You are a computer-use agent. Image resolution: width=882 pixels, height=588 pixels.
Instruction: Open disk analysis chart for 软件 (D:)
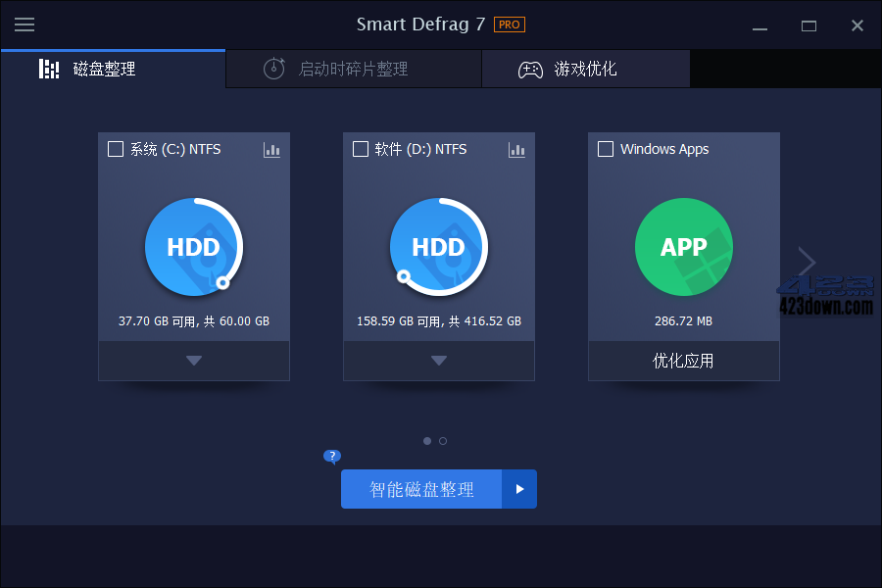pyautogui.click(x=516, y=150)
